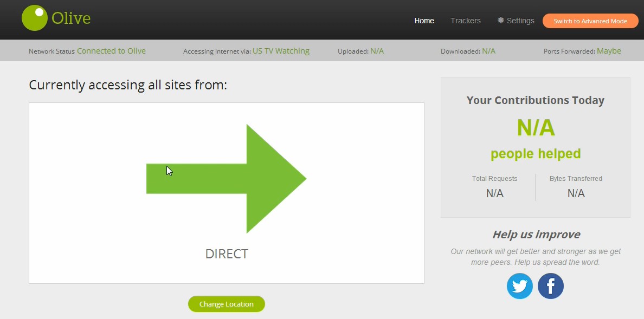The height and width of the screenshot is (319, 644).
Task: Click the Accessing Internet via label
Action: click(x=217, y=51)
